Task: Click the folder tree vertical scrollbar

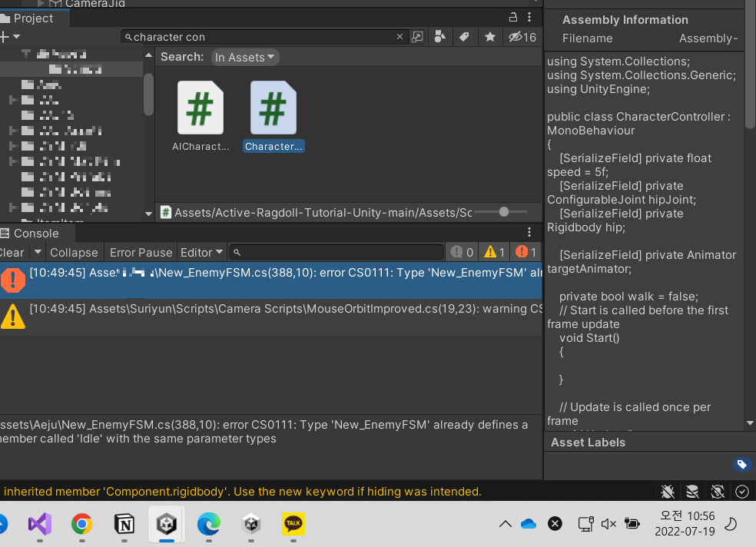Action: pyautogui.click(x=148, y=94)
